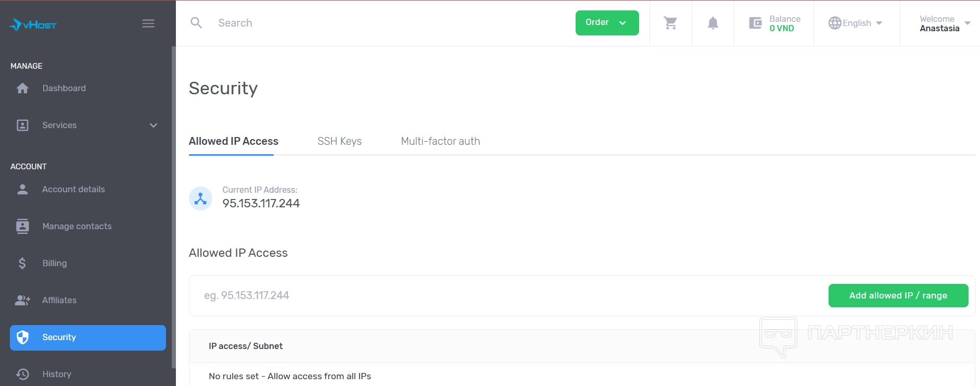980x386 pixels.
Task: Click the Billing dollar icon
Action: click(22, 264)
